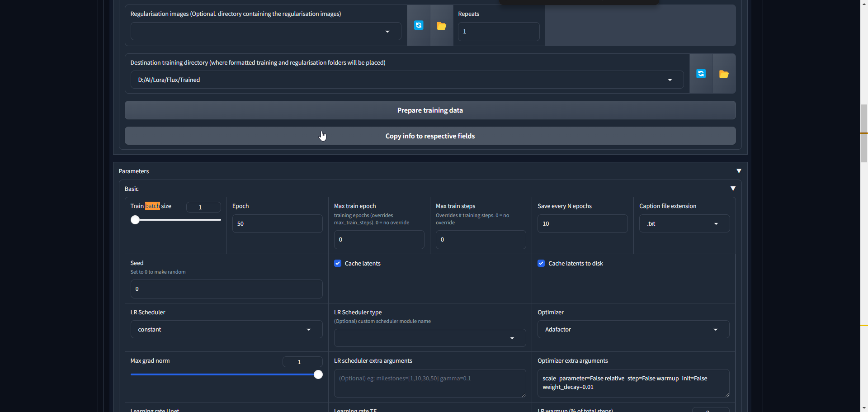Screen dimensions: 868x412
Task: Focus the Epoch input field
Action: pyautogui.click(x=277, y=223)
